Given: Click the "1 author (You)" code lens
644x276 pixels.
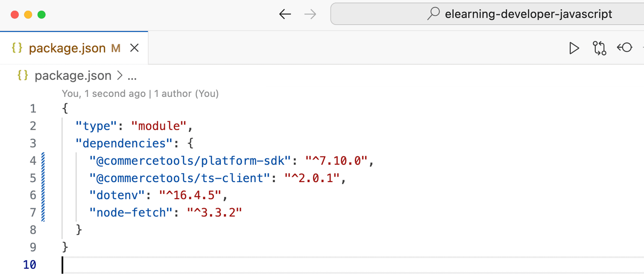Looking at the screenshot, I should click(186, 93).
